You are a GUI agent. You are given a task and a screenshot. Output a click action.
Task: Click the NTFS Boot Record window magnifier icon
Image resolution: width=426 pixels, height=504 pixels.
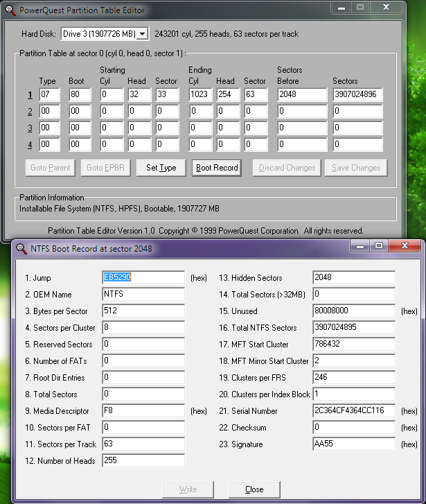[21, 248]
